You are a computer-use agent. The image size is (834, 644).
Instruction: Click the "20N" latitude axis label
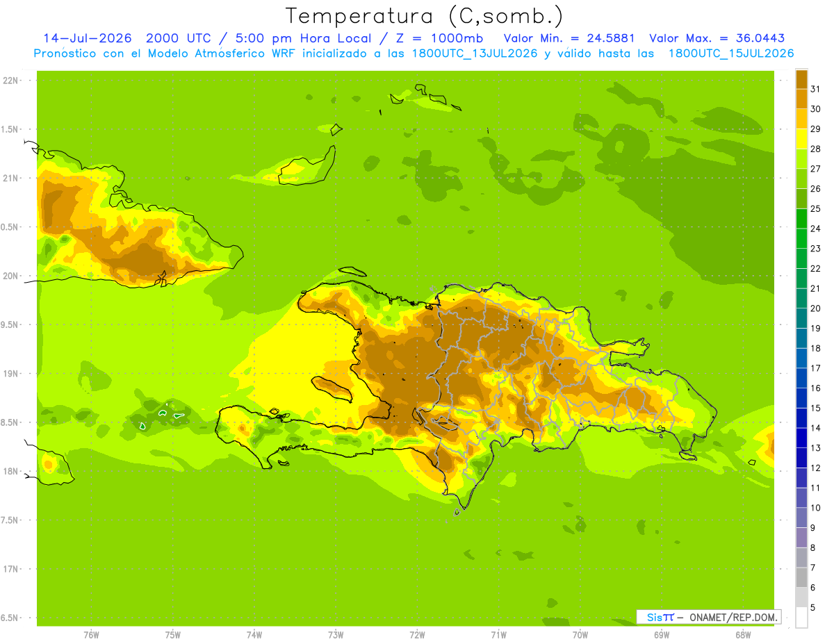[x=10, y=276]
